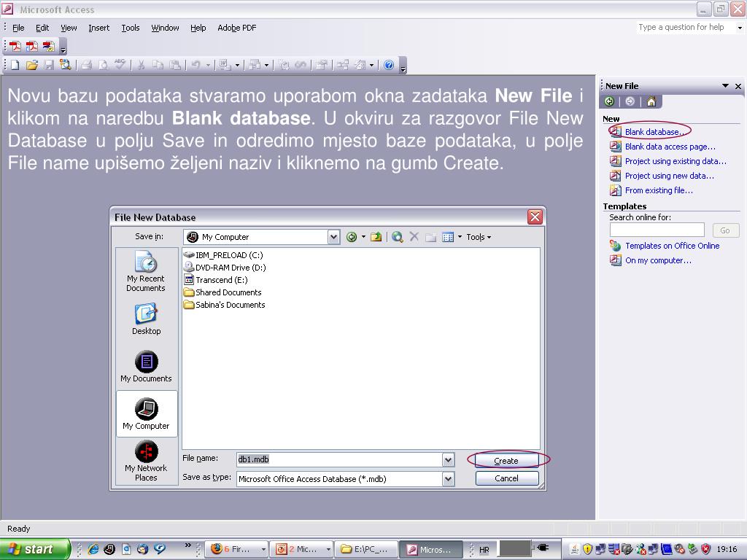Select the DVD-RAM Drive (D:) entry
Image resolution: width=747 pixels, height=560 pixels.
pyautogui.click(x=225, y=268)
